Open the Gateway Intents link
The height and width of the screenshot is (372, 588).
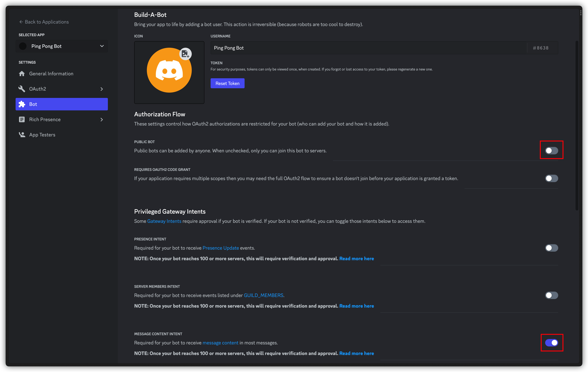164,221
